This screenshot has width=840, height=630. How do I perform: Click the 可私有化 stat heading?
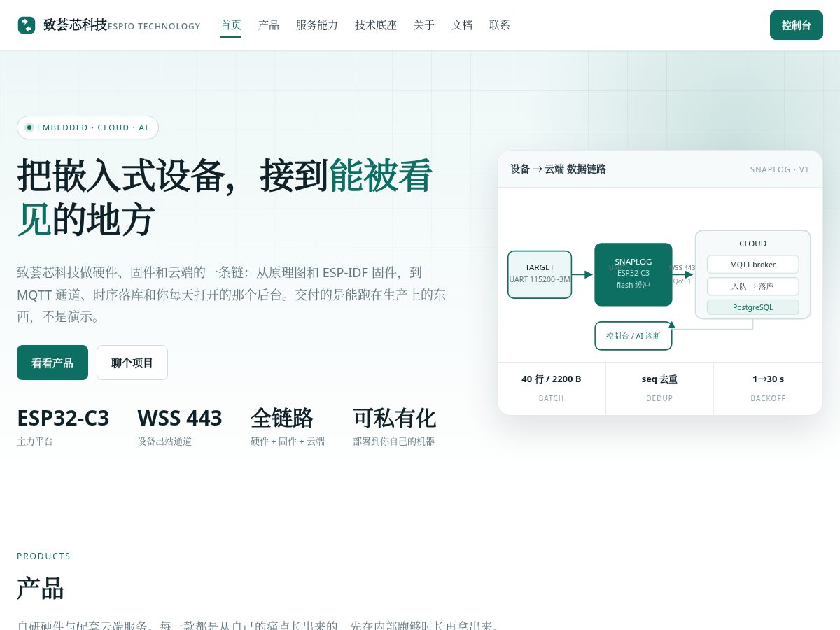tap(395, 418)
